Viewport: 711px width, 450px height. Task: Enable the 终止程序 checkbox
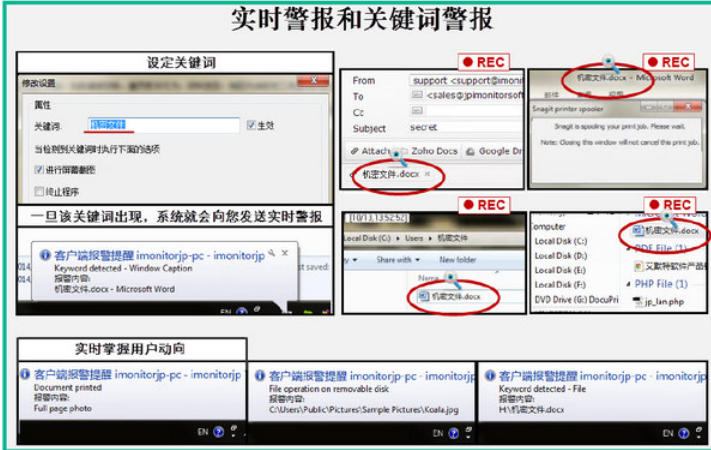[x=38, y=190]
